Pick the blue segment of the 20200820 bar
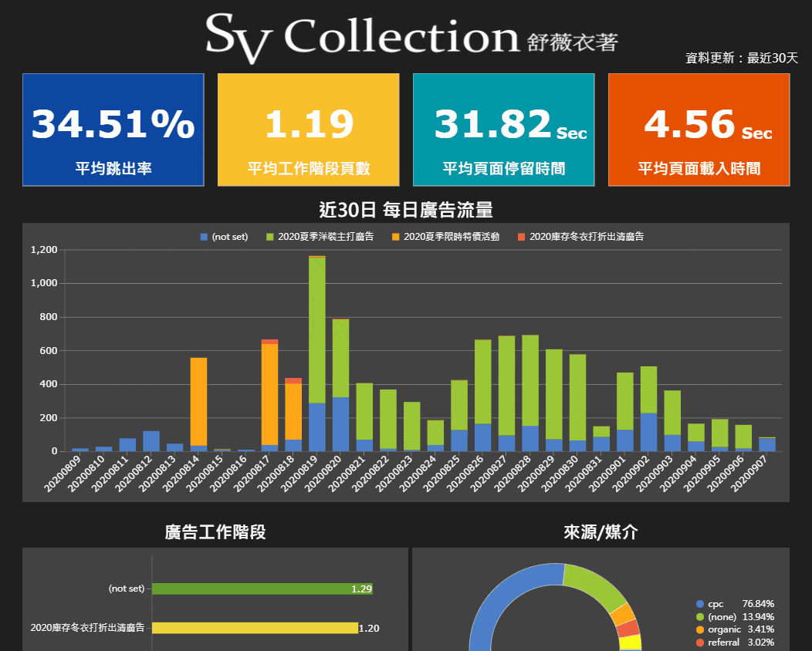Image resolution: width=812 pixels, height=651 pixels. point(340,424)
